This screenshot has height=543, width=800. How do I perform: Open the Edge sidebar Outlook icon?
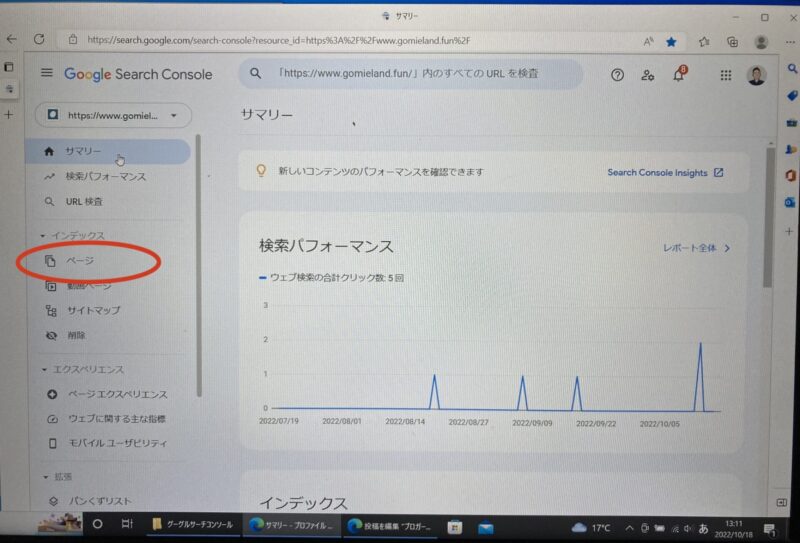[790, 203]
